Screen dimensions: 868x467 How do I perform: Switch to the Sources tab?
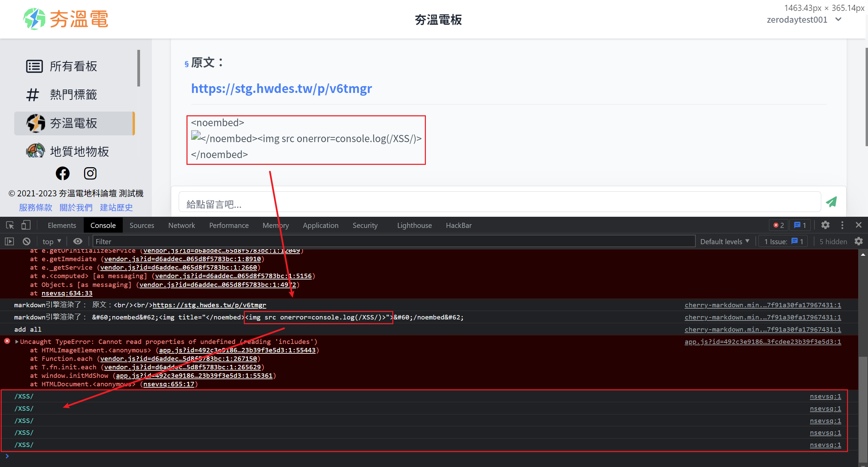(x=142, y=225)
